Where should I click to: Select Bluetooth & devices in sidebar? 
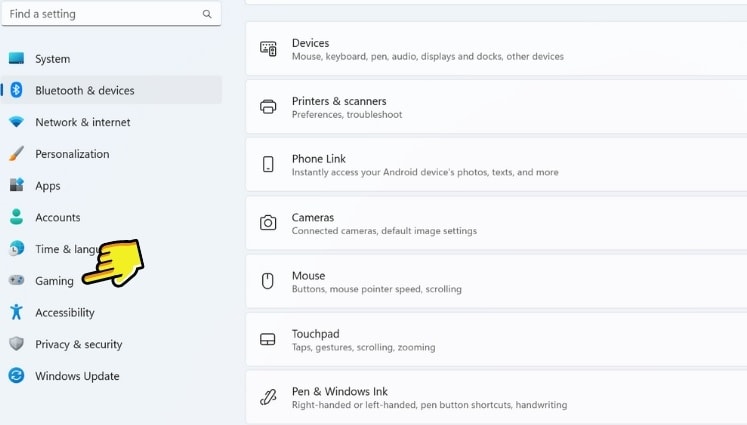111,90
